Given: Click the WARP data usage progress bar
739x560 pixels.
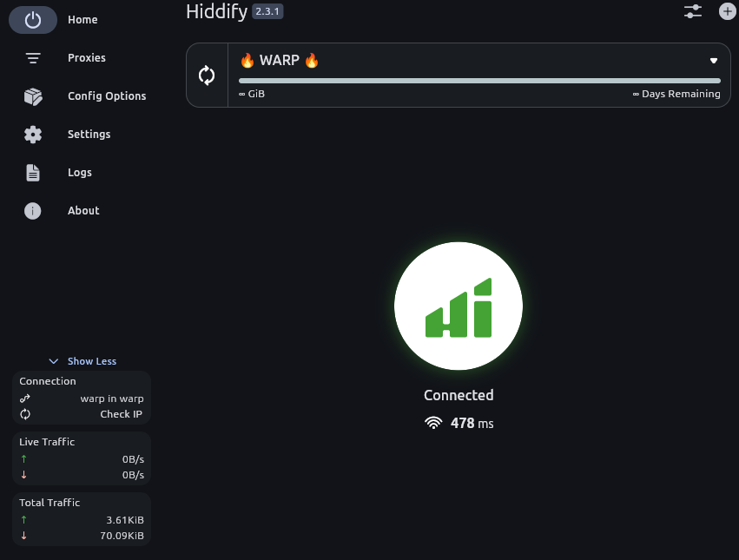Looking at the screenshot, I should click(479, 81).
